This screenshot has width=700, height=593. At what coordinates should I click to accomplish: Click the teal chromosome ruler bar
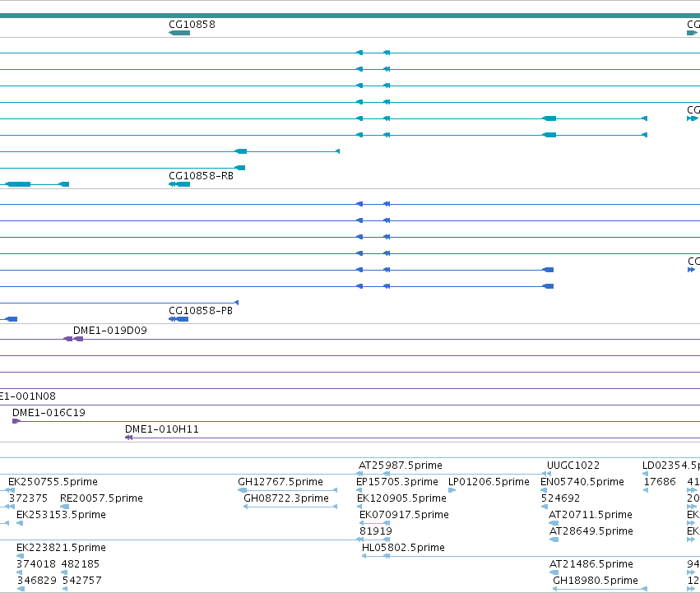pos(350,16)
